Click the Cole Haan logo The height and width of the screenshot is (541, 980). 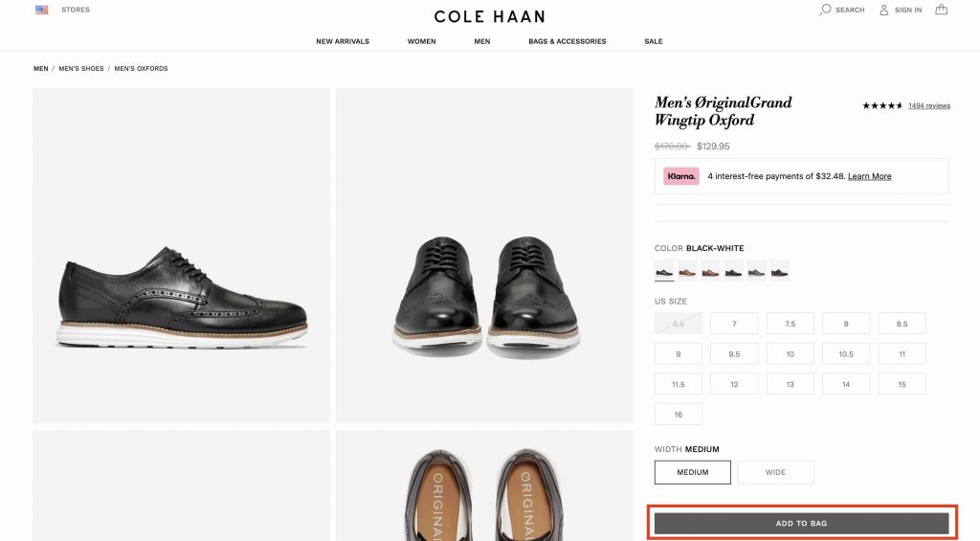click(x=489, y=16)
